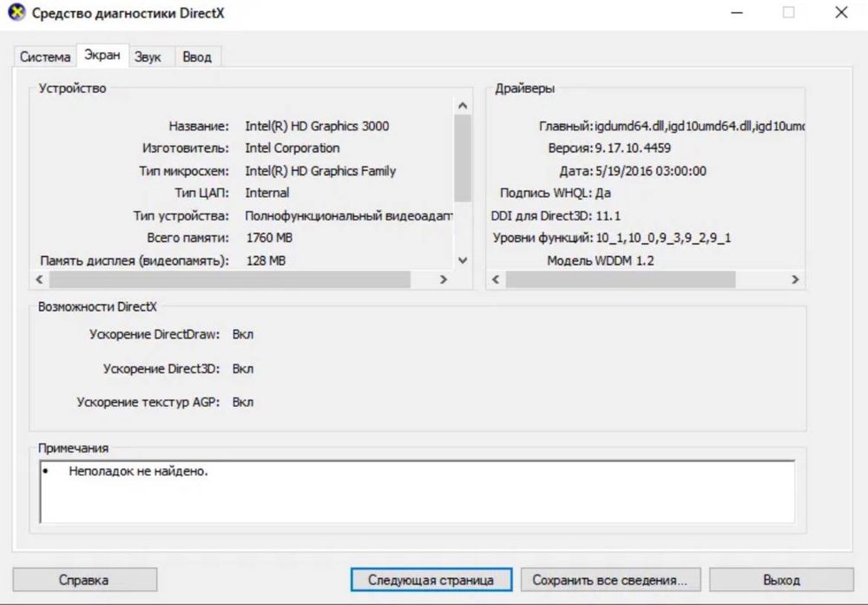The height and width of the screenshot is (605, 868).
Task: Click the left arrow of the Драйверы horizontal scrollbar
Action: (x=496, y=279)
